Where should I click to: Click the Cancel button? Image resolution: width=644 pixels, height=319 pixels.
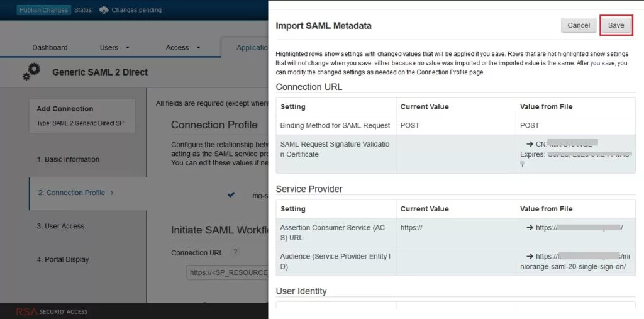(x=579, y=25)
